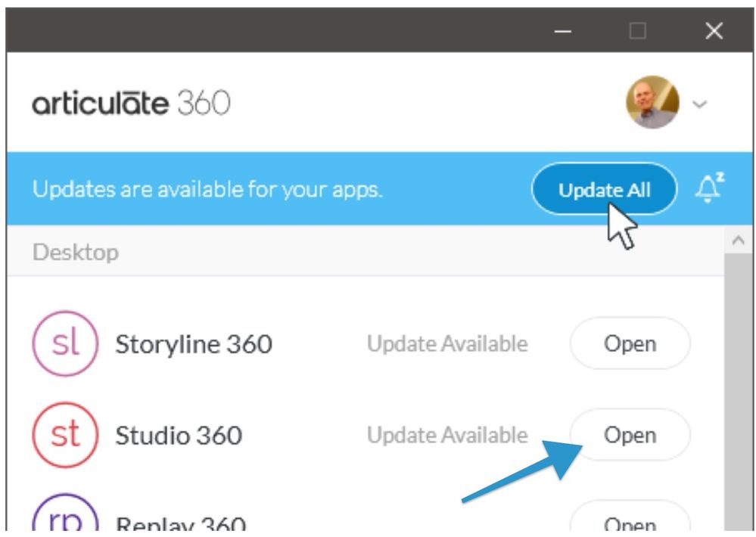
Task: Open Studio 360 with its Open button
Action: [x=630, y=435]
